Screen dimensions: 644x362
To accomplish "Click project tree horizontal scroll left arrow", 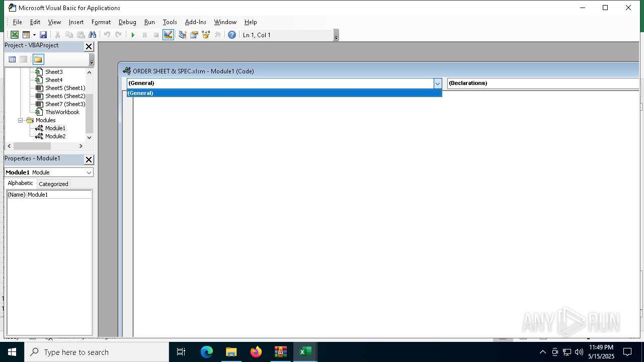I will 9,146.
